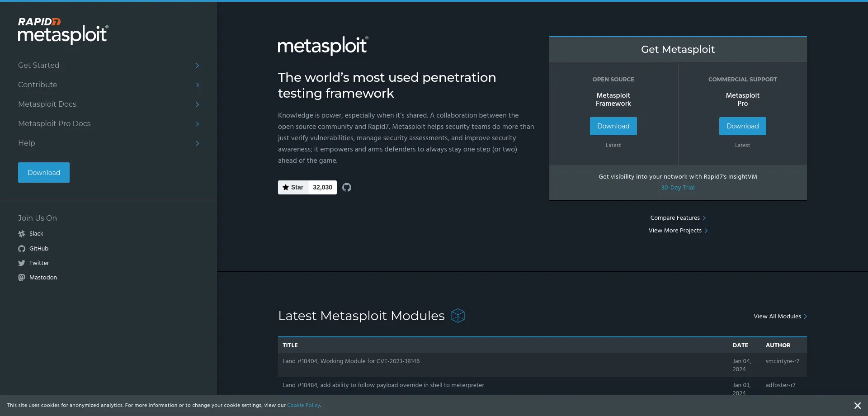Image resolution: width=868 pixels, height=416 pixels.
Task: Click the GitHub Star button
Action: click(x=293, y=187)
